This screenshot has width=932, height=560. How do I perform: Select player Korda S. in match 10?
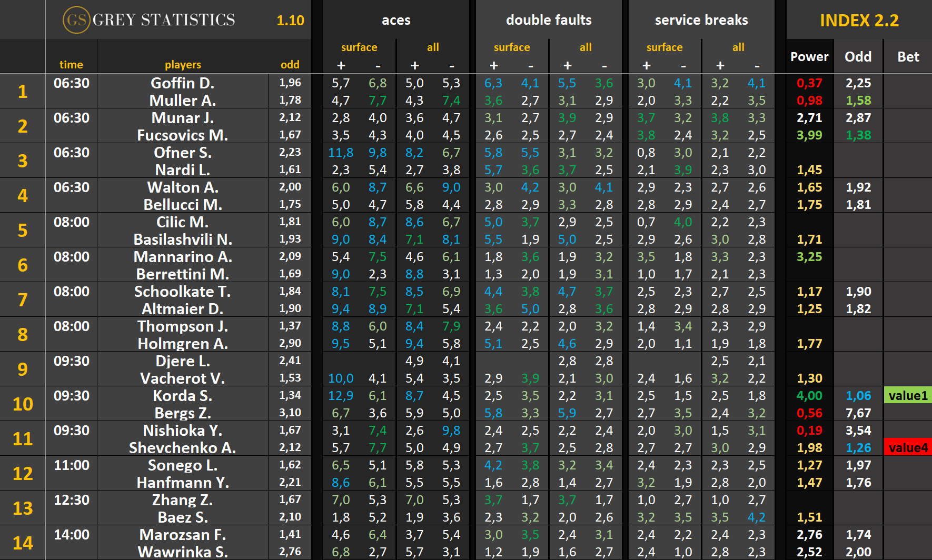[183, 396]
